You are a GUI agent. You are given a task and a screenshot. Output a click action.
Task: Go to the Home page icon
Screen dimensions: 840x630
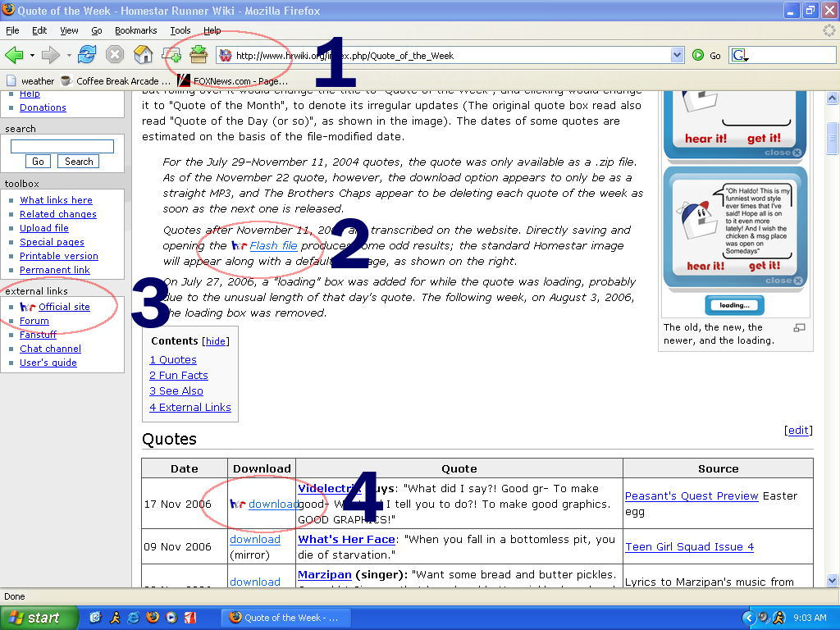coord(143,55)
